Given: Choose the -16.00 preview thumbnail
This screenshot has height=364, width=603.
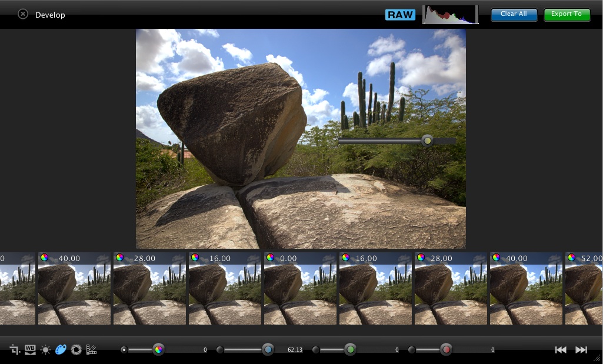Looking at the screenshot, I should [225, 288].
